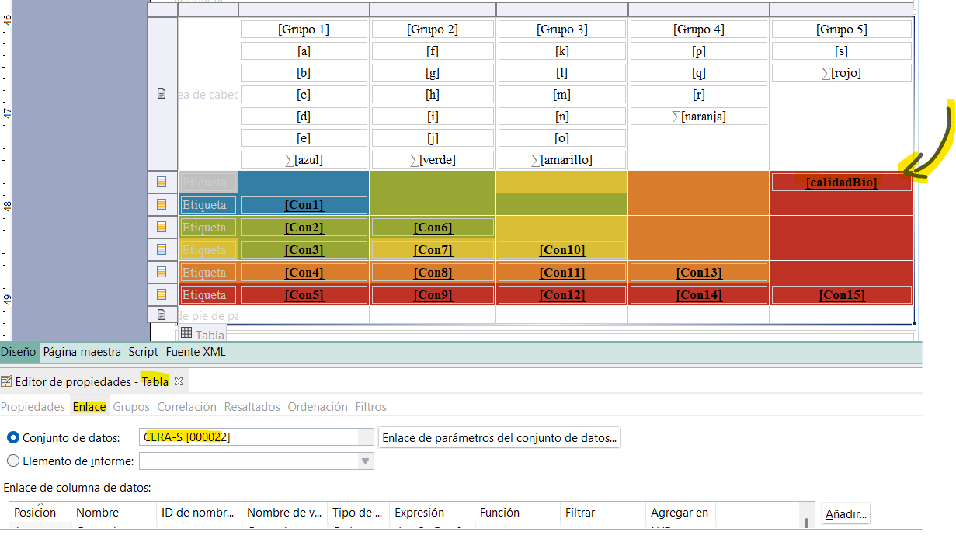956x560 pixels.
Task: Click the row icon next to the Con1 row
Action: (x=162, y=205)
